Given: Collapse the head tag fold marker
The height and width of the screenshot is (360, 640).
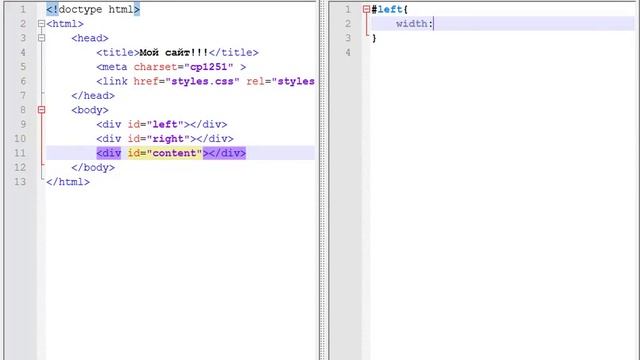Looking at the screenshot, I should tap(41, 38).
